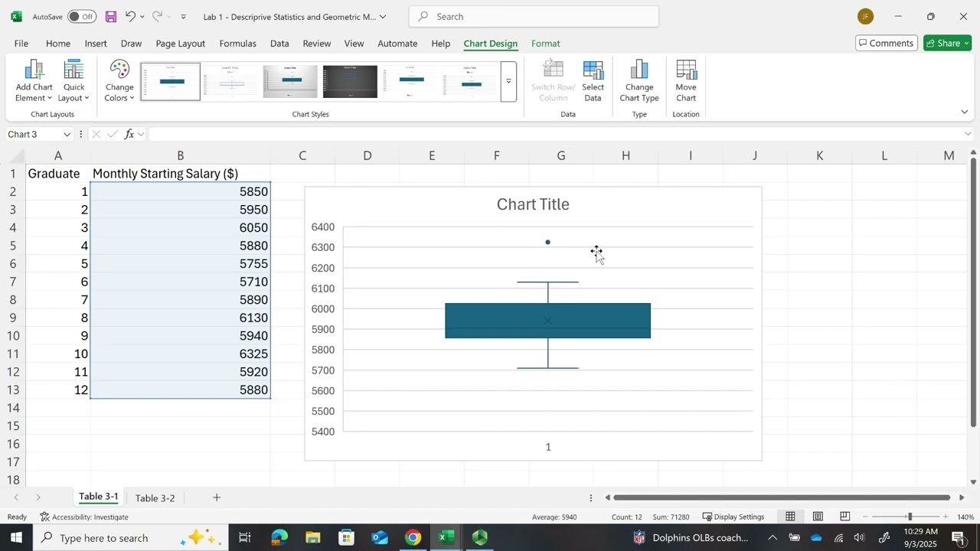Expand the formula bar
Viewport: 980px width, 551px height.
tap(968, 134)
